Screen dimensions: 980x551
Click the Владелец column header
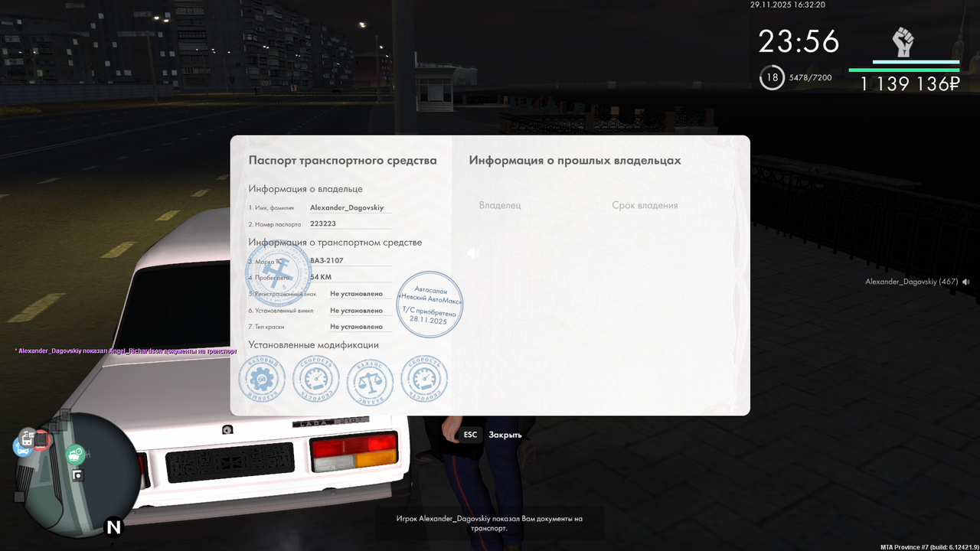click(x=500, y=205)
